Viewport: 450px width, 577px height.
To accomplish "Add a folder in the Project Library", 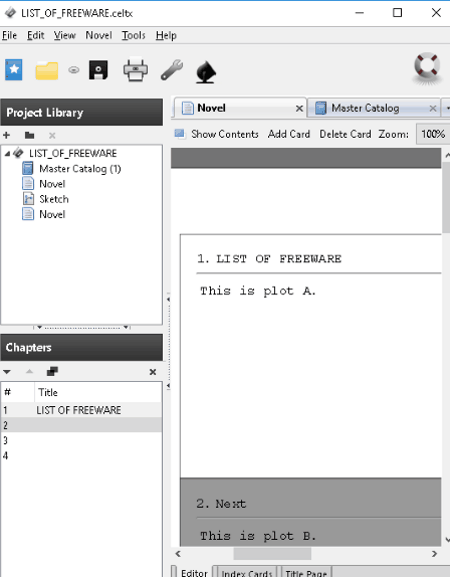I will pyautogui.click(x=29, y=135).
